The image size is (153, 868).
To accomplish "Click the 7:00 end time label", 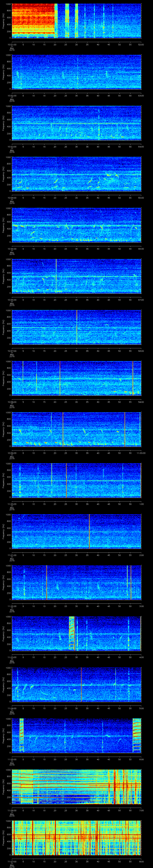I will [x=141, y=810].
